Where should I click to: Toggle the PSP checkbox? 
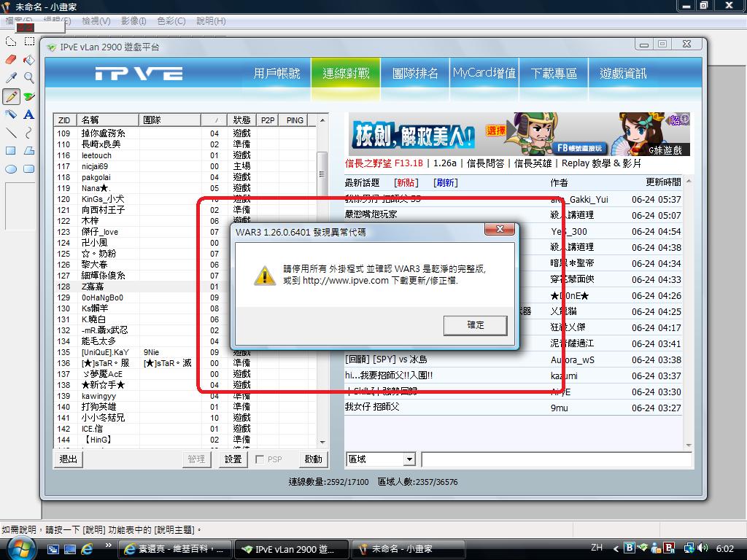click(x=260, y=459)
